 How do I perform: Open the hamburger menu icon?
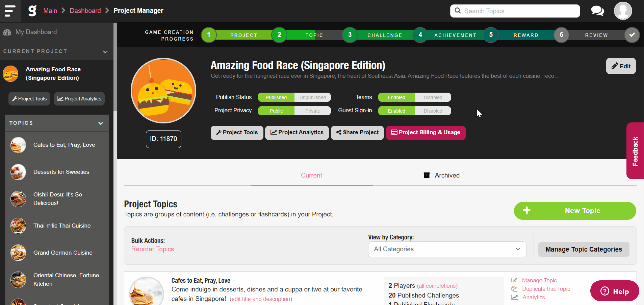click(10, 11)
